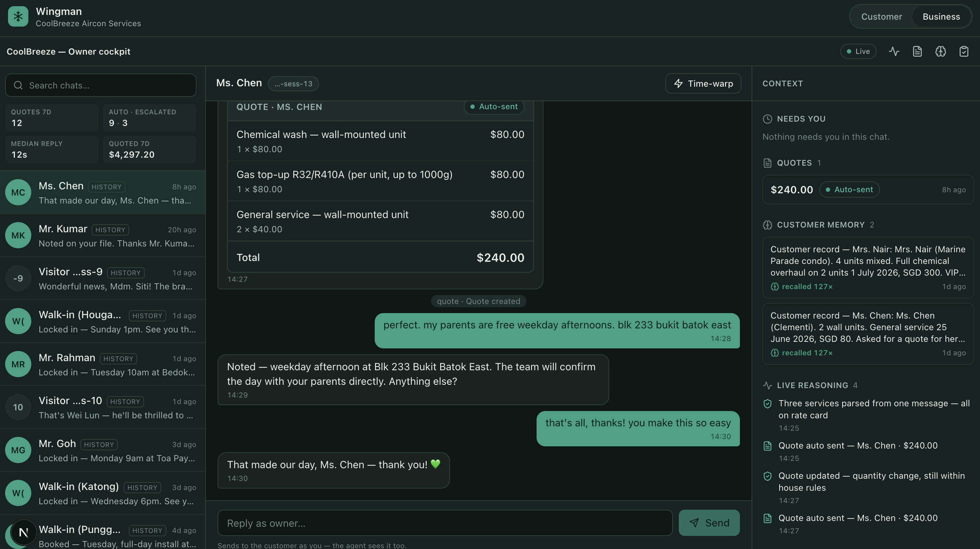
Task: Click the Send button
Action: click(709, 523)
